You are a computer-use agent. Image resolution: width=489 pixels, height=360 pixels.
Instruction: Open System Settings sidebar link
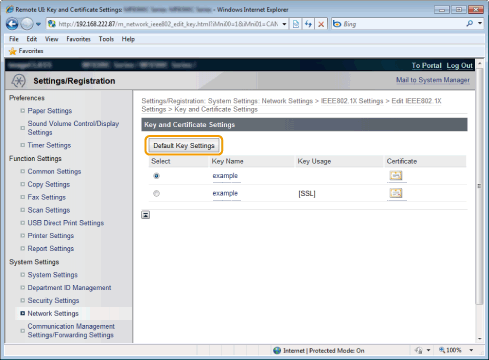click(x=53, y=275)
